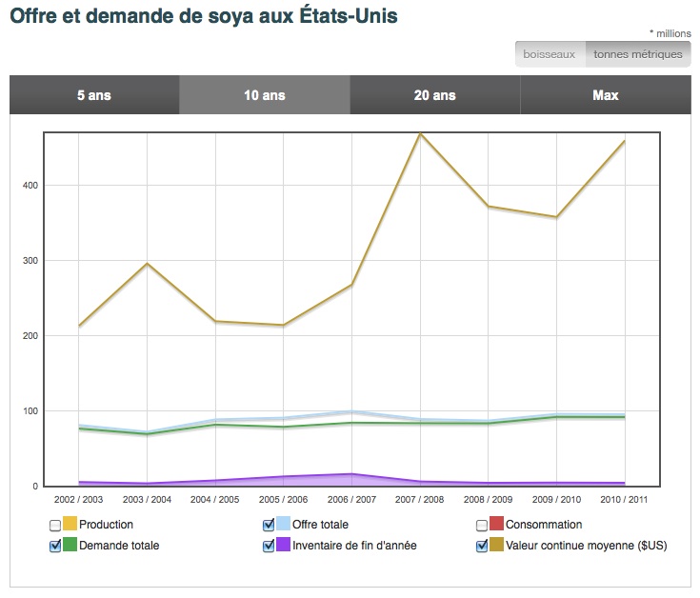Viewport: 700px width, 598px height.
Task: Enable the Production checkbox
Action: [54, 525]
